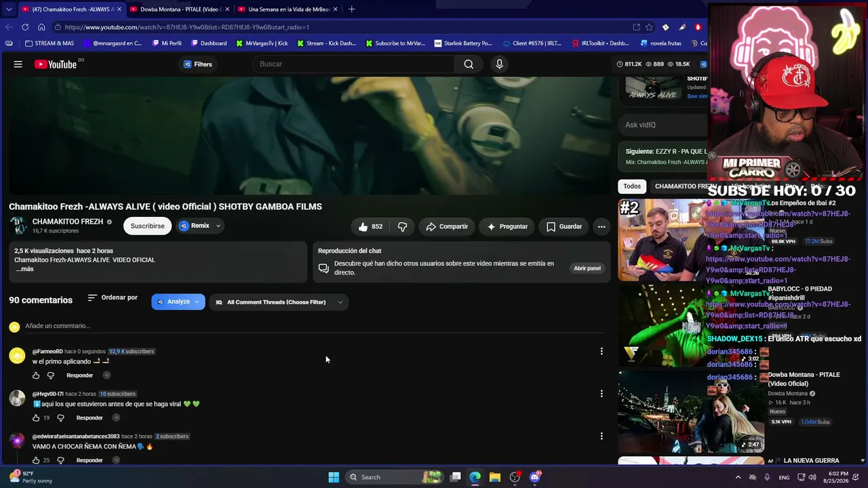Open Discord from the taskbar
This screenshot has width=868, height=488.
(535, 477)
